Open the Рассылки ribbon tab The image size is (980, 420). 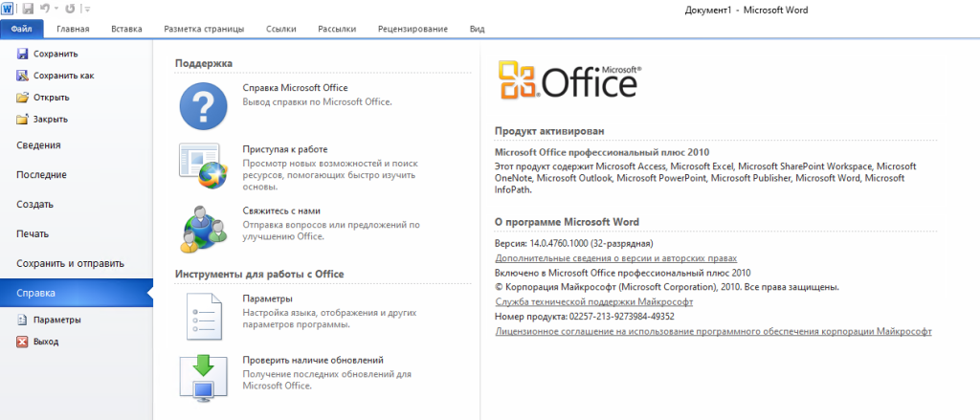(x=337, y=29)
